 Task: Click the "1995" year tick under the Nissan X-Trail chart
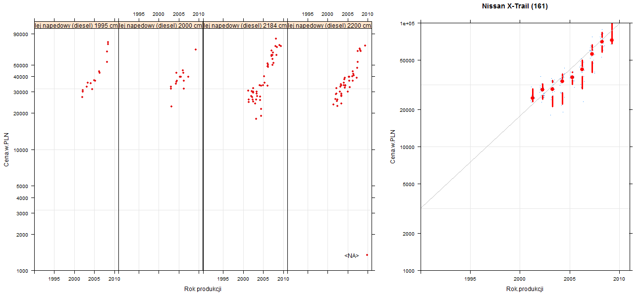pyautogui.click(x=470, y=280)
